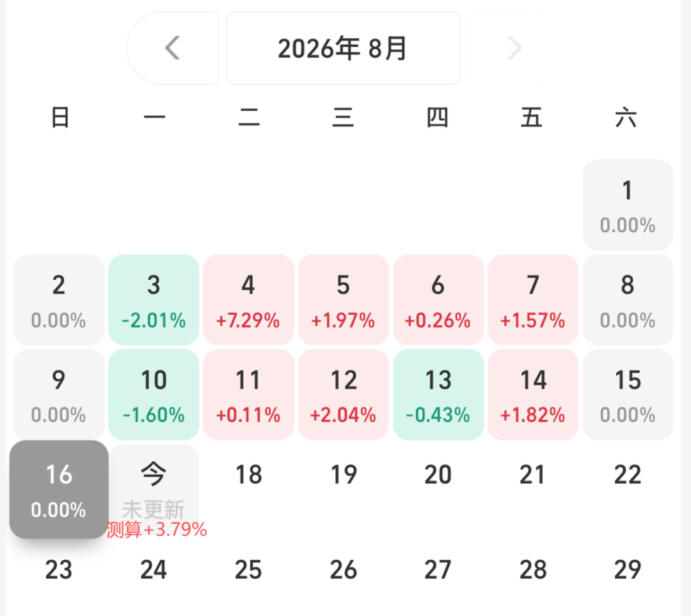Tap day 24 in the calendar
The height and width of the screenshot is (616, 691).
pos(154,570)
